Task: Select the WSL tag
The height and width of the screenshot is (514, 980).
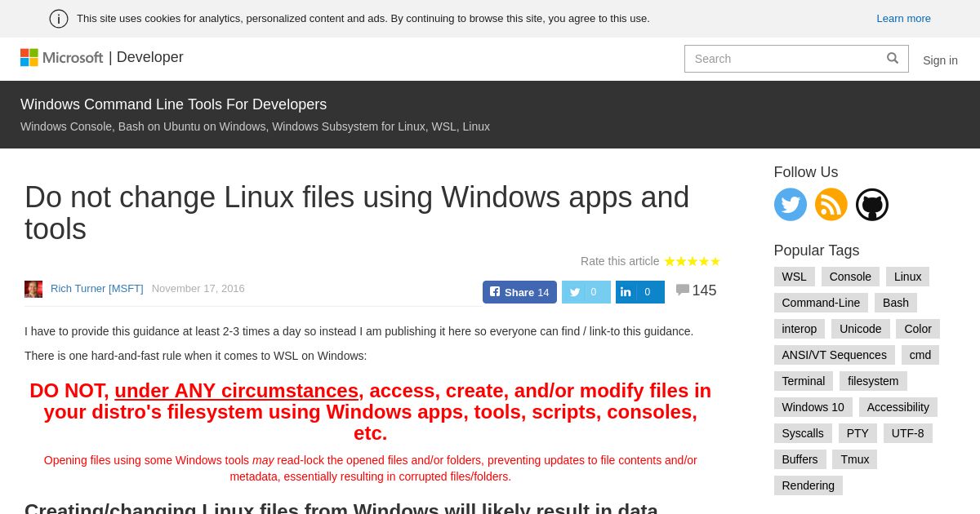Action: pos(794,277)
